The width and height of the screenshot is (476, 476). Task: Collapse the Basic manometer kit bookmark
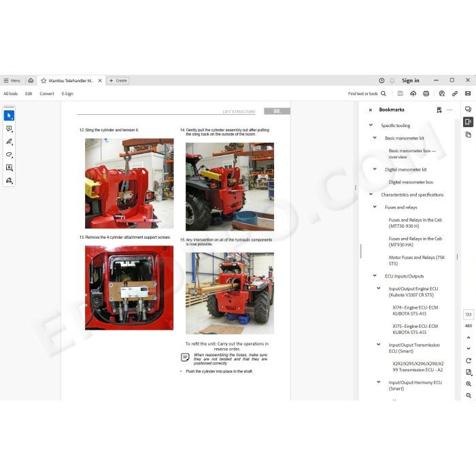[x=375, y=138]
